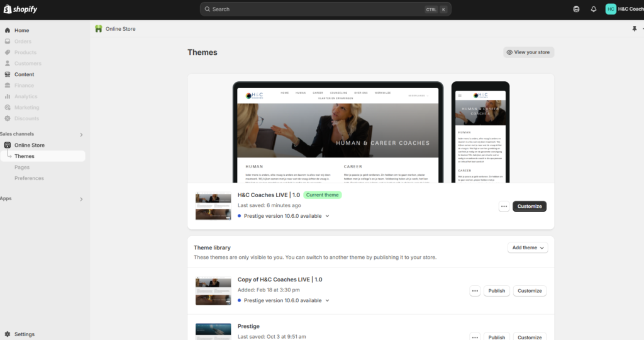Image resolution: width=644 pixels, height=340 pixels.
Task: Click 'Added: Feb 18 at 3:30 pm' text
Action: click(x=269, y=290)
